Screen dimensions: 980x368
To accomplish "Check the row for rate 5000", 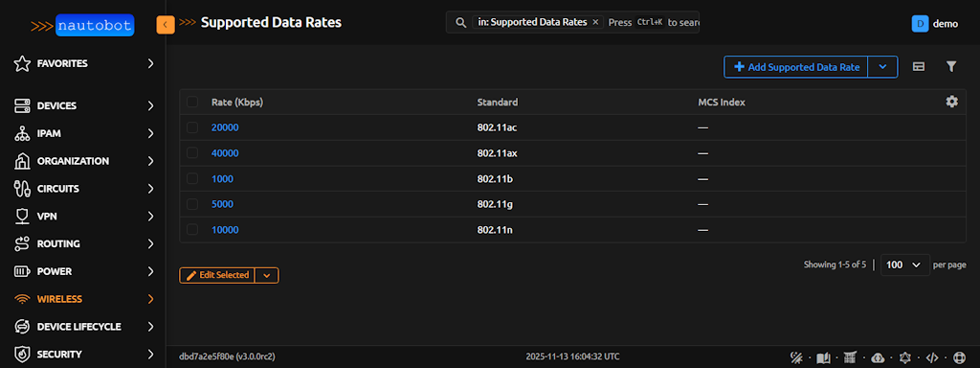I will (x=192, y=204).
